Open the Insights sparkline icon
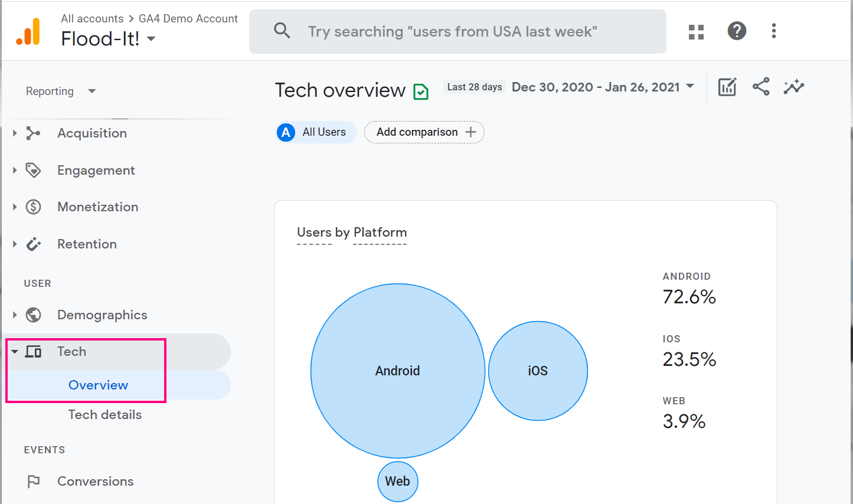This screenshot has width=853, height=504. click(x=793, y=87)
